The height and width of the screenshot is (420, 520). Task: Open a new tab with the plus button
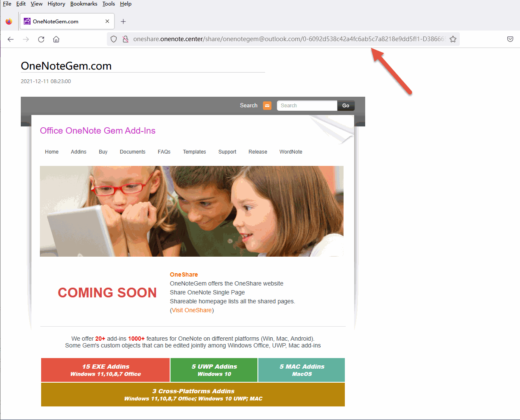click(123, 21)
